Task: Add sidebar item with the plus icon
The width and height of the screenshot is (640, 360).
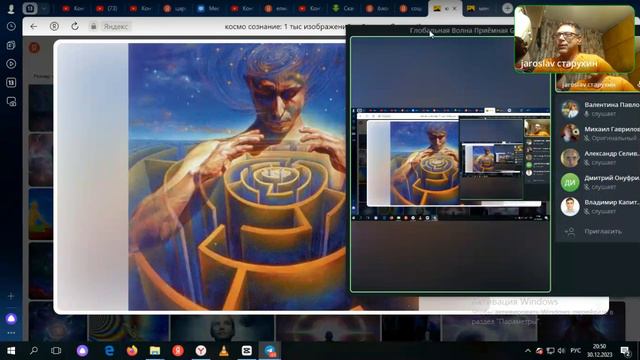Action: click(11, 296)
